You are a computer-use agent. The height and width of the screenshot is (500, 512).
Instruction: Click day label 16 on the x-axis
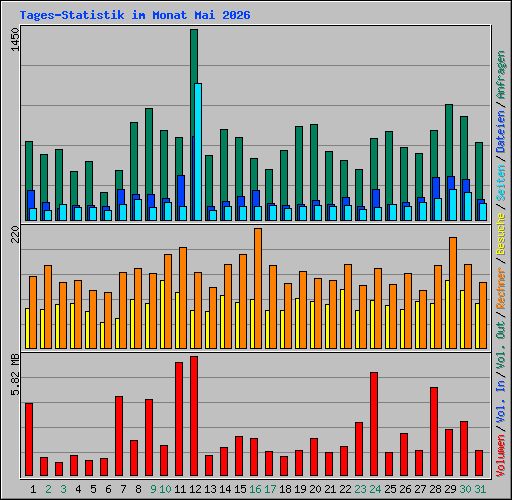pos(255,489)
